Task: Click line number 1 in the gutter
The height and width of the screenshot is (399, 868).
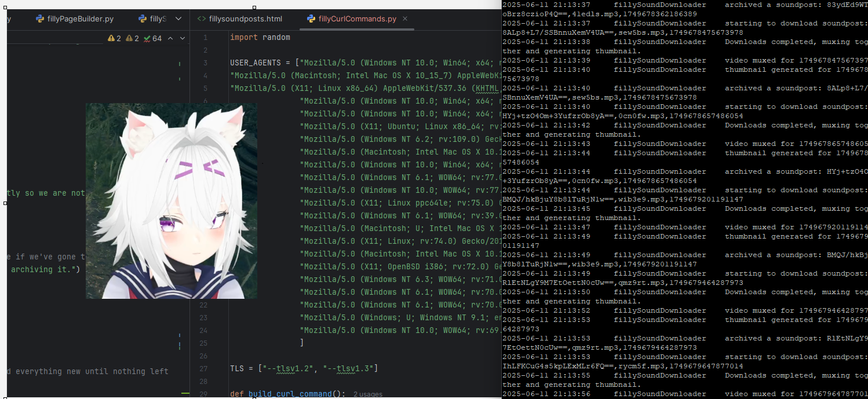Action: (x=205, y=38)
